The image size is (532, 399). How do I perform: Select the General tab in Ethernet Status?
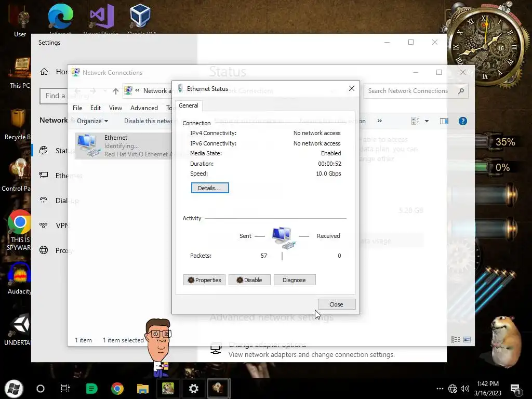pos(189,105)
